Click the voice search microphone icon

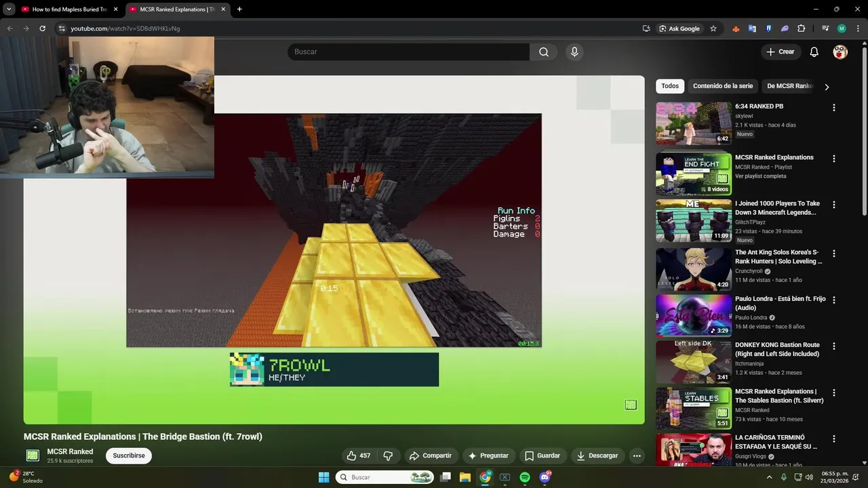click(574, 52)
